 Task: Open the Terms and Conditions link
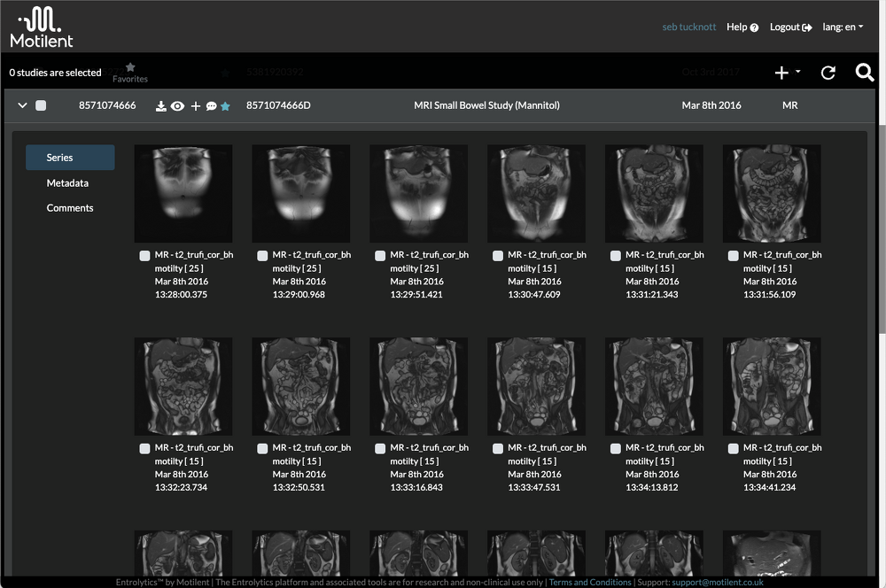coord(590,583)
